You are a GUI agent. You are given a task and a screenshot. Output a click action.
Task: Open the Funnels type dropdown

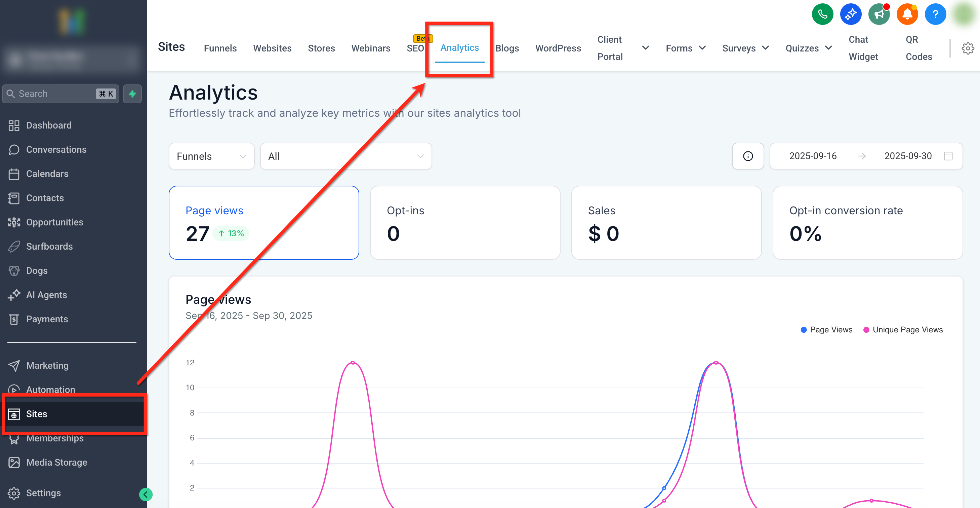click(x=211, y=156)
